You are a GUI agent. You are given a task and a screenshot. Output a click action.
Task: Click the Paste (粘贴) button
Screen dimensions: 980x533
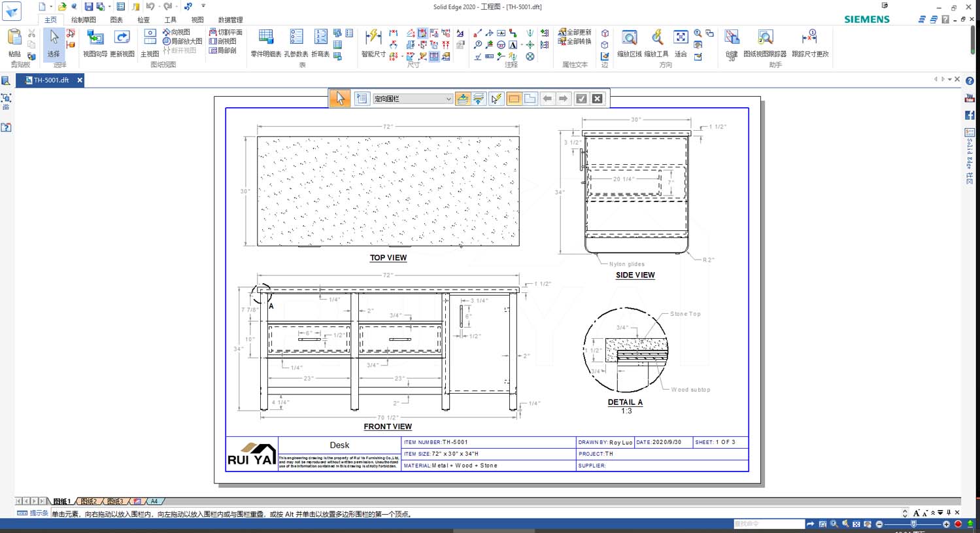coord(14,43)
